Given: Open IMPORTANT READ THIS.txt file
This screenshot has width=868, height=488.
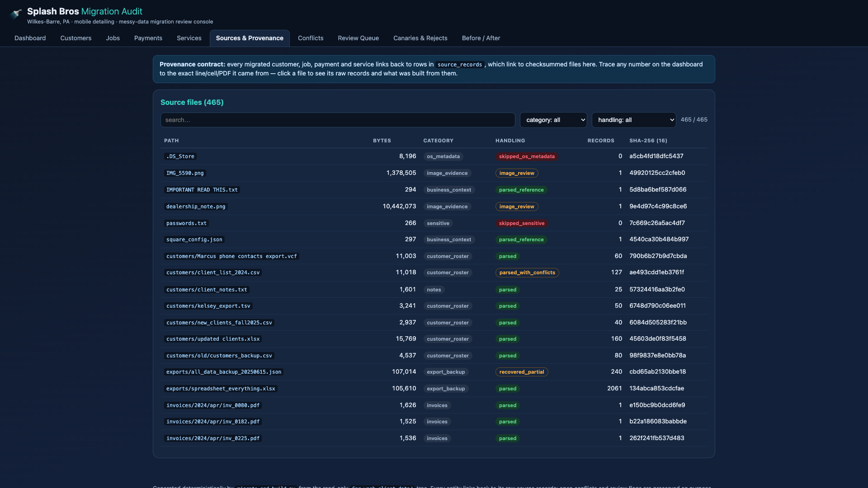Looking at the screenshot, I should (202, 190).
